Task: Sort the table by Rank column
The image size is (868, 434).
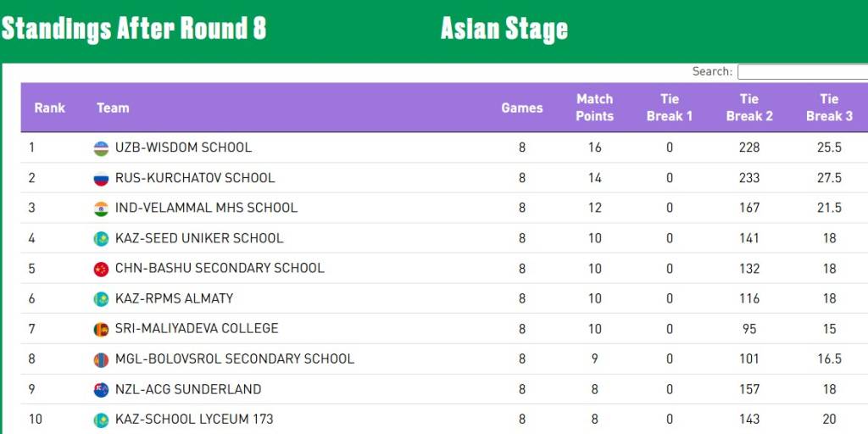Action: (x=50, y=108)
